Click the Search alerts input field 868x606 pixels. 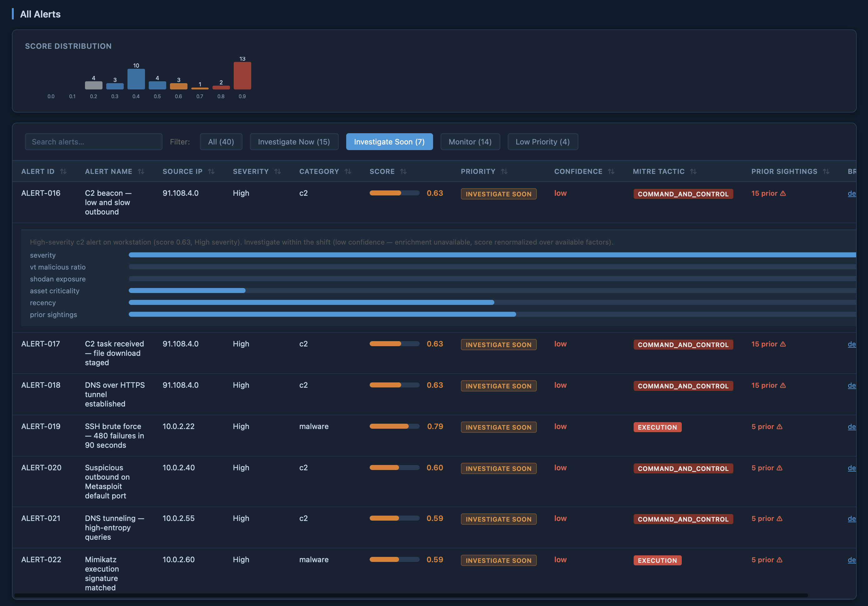[93, 141]
